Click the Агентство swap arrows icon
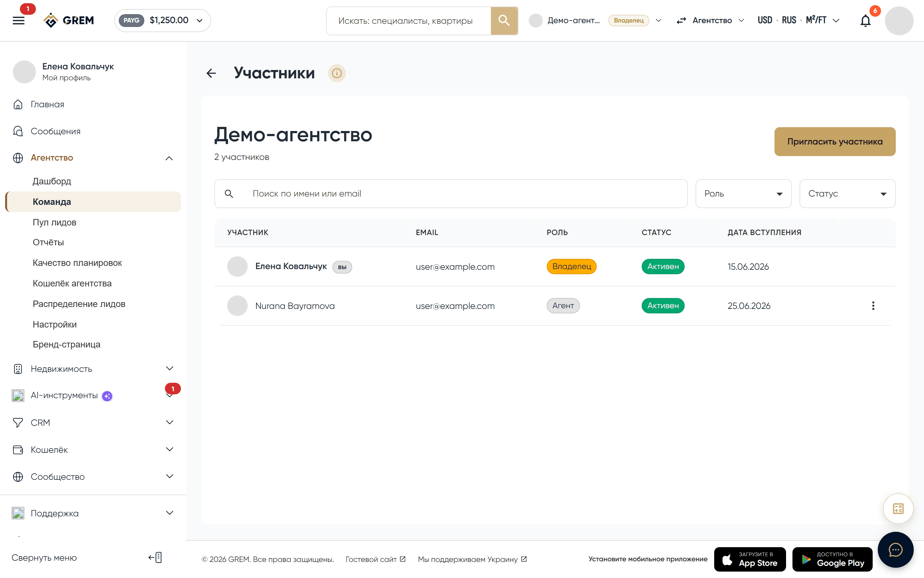Screen dimensions: 924x578 tap(681, 21)
